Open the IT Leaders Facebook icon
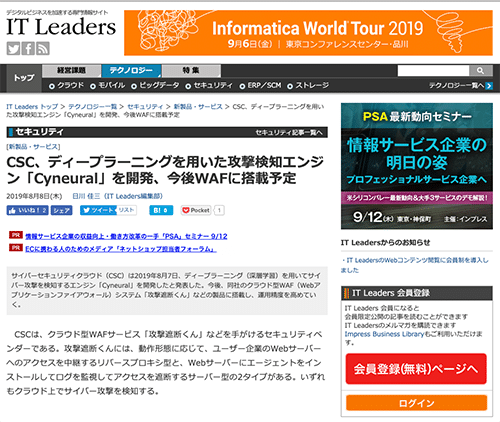This screenshot has height=422, width=500. coord(28,49)
